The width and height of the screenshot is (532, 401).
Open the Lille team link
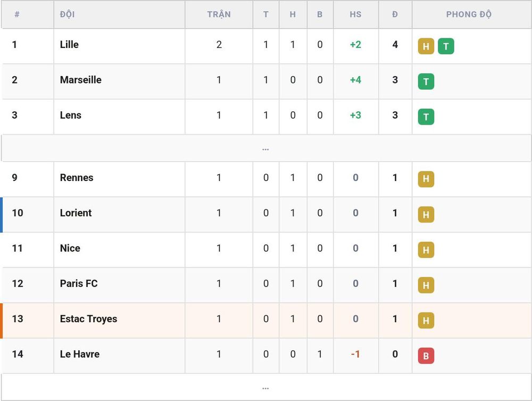click(x=69, y=45)
